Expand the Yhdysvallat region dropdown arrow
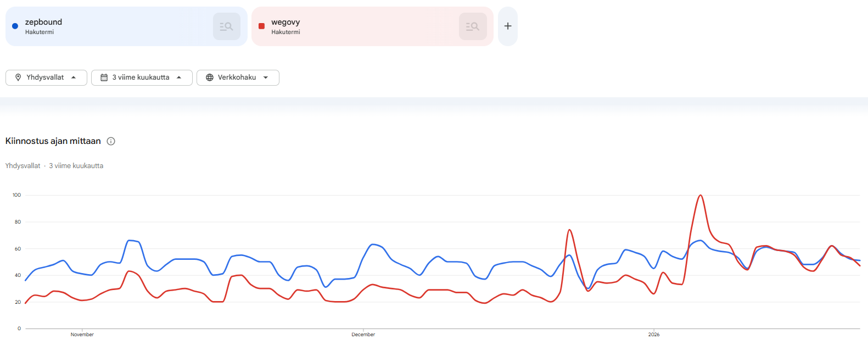 [74, 77]
